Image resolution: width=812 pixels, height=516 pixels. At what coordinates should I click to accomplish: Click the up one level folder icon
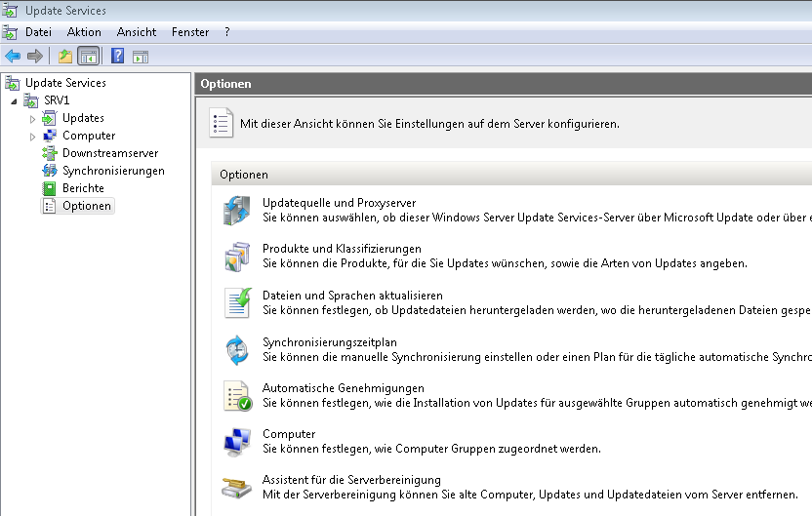point(65,57)
